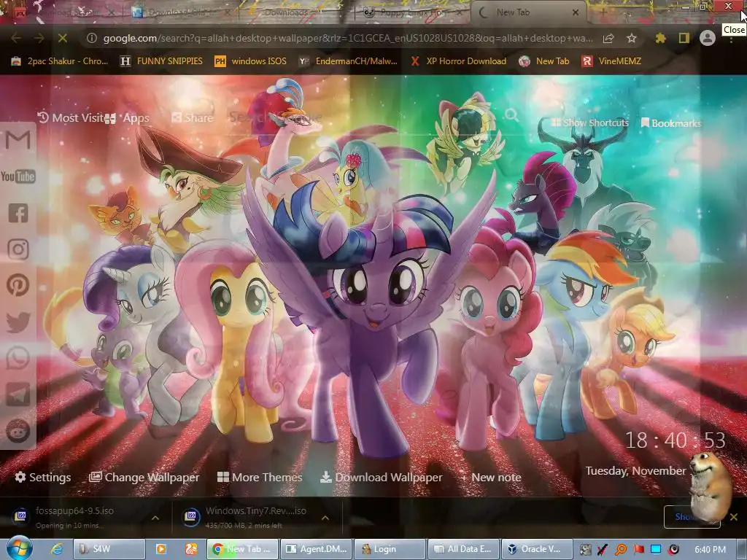The height and width of the screenshot is (560, 747).
Task: Add a New note
Action: click(x=490, y=477)
